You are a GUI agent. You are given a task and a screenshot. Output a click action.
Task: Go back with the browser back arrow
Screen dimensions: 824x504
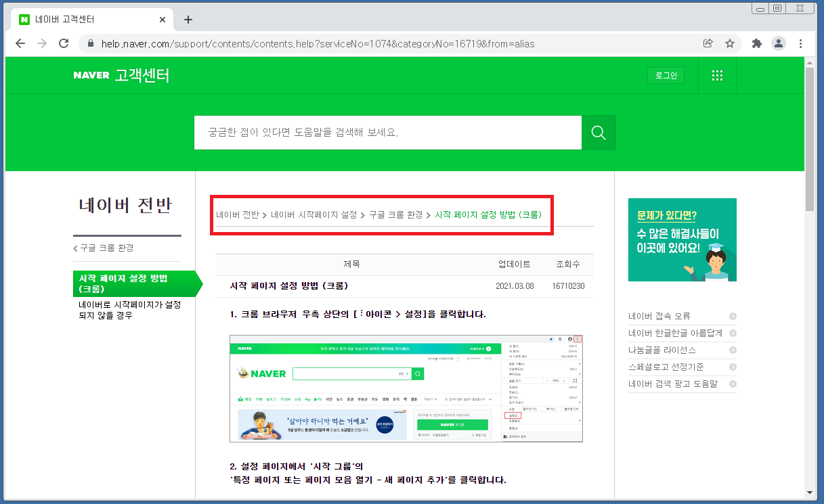click(x=20, y=43)
